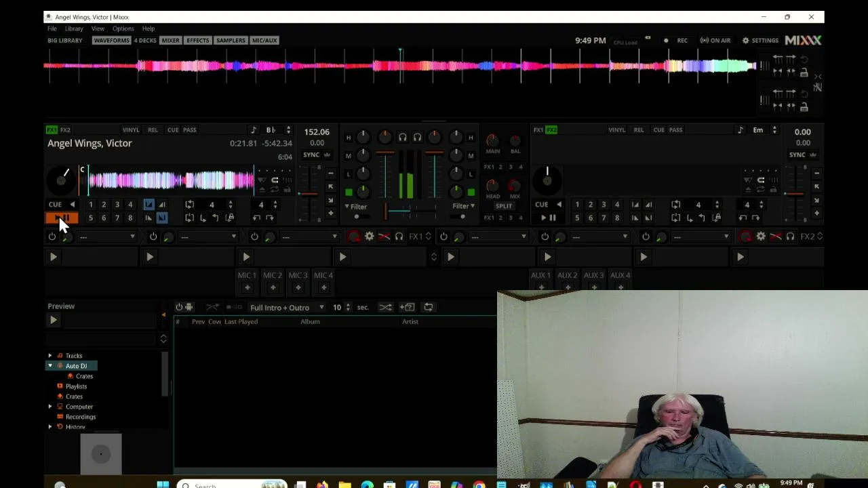The height and width of the screenshot is (488, 868).
Task: Open SETTINGS from the top bar
Action: coord(760,41)
